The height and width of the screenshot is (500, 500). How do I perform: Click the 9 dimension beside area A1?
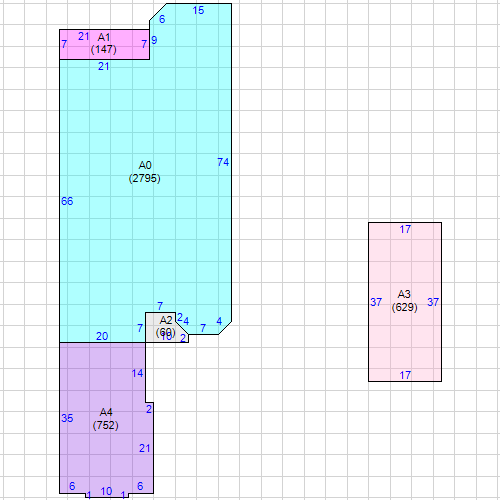(x=154, y=40)
